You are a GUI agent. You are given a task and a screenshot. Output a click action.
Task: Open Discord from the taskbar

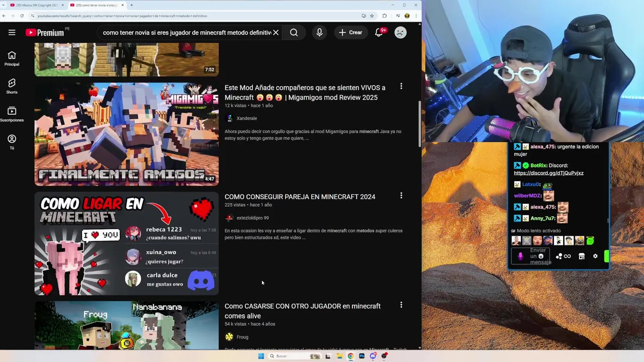(x=373, y=356)
